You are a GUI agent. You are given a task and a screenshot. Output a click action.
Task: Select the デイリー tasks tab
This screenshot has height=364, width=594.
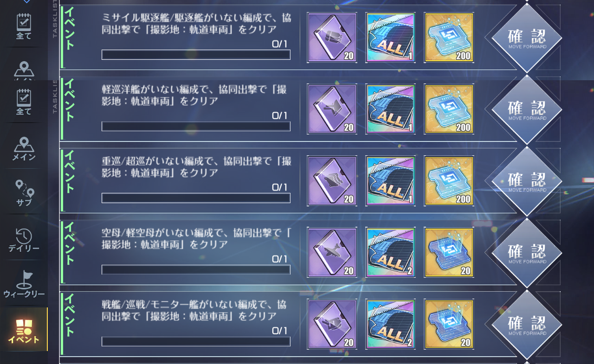(x=24, y=239)
